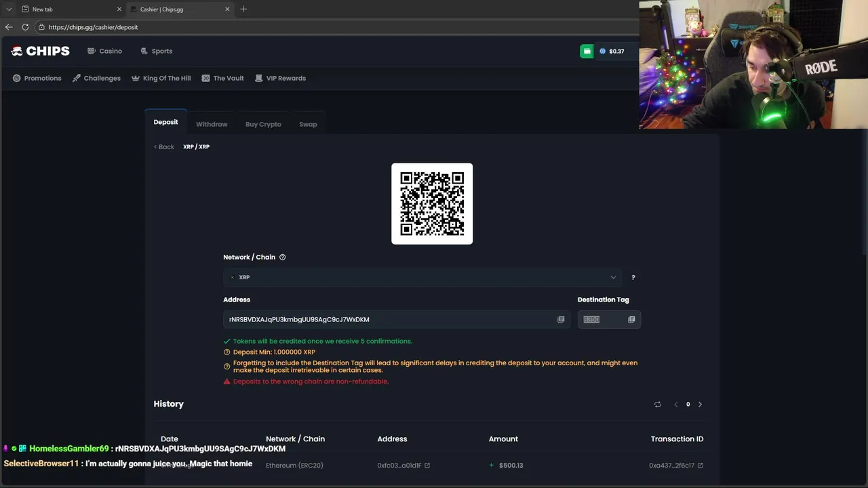Refresh the deposit history
868x488 pixels.
coord(657,404)
